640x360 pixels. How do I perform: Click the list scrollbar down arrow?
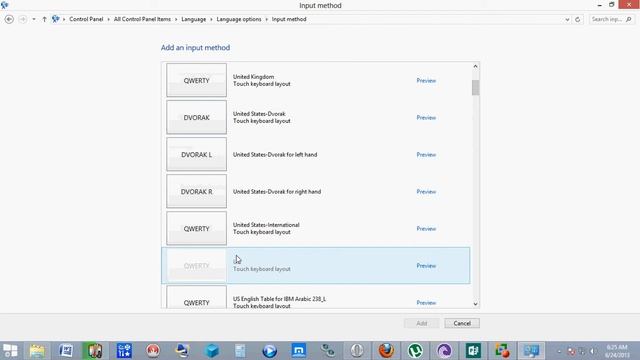pos(475,304)
